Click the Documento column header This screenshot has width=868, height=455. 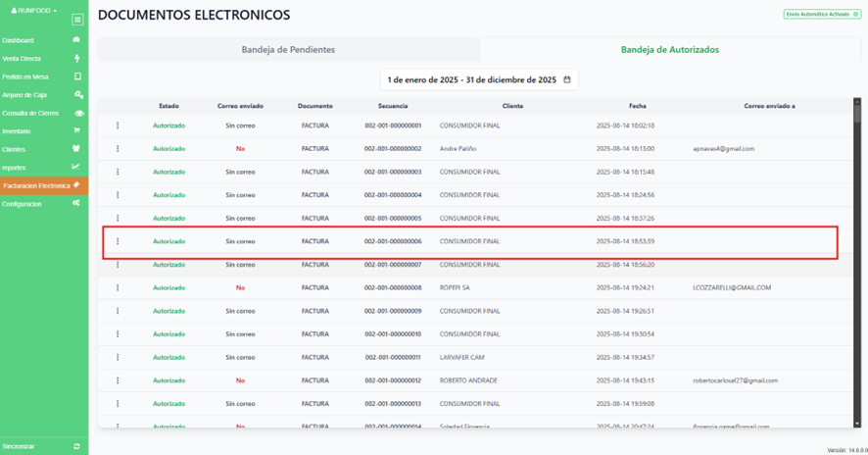coord(315,106)
